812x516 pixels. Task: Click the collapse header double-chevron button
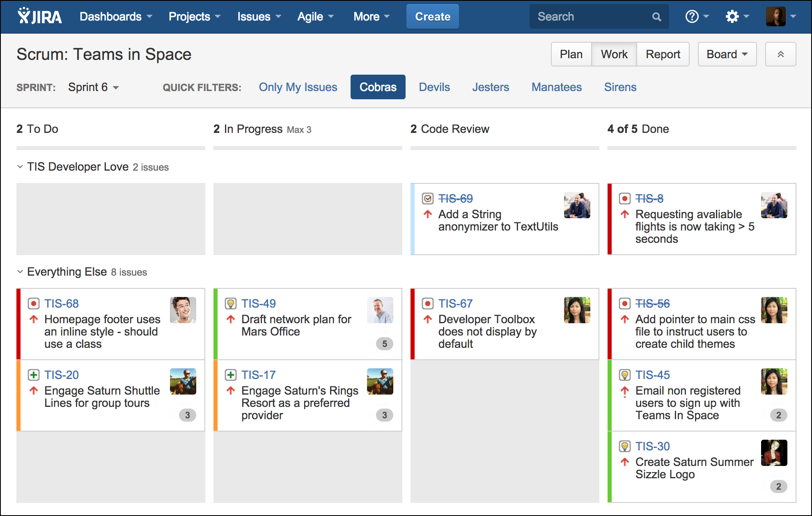click(x=780, y=54)
